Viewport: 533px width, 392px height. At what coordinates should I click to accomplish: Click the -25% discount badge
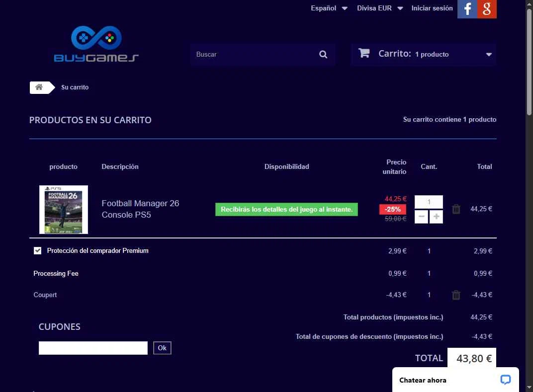tap(393, 209)
